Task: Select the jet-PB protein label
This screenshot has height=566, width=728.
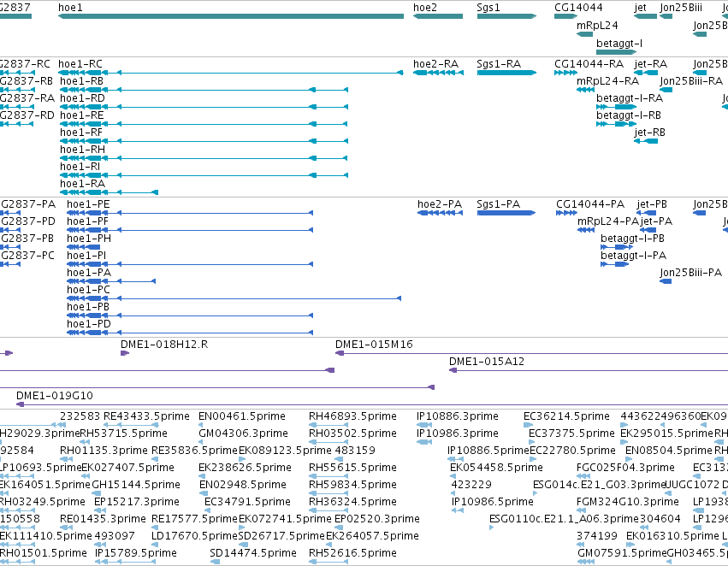Action: 653,204
